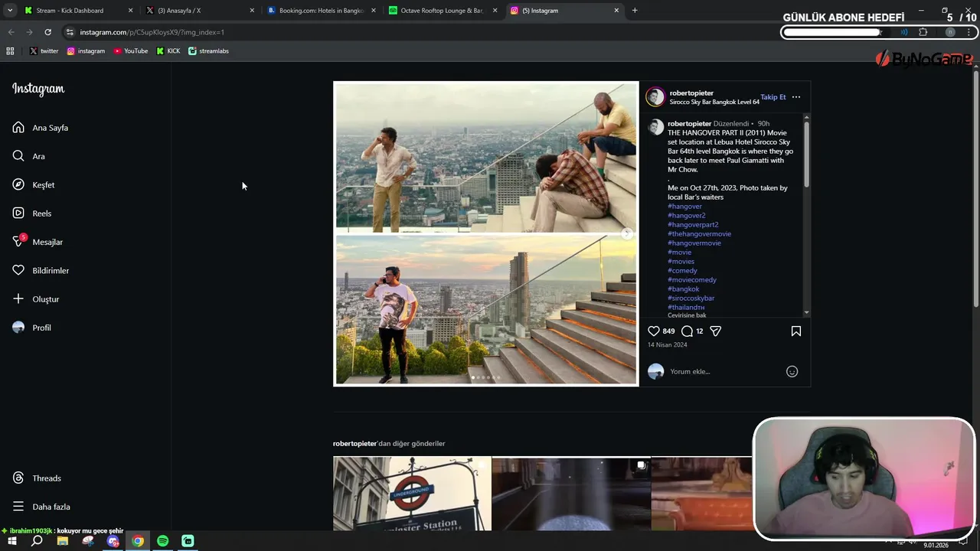
Task: Open Bildirimler heart notifications
Action: click(18, 270)
